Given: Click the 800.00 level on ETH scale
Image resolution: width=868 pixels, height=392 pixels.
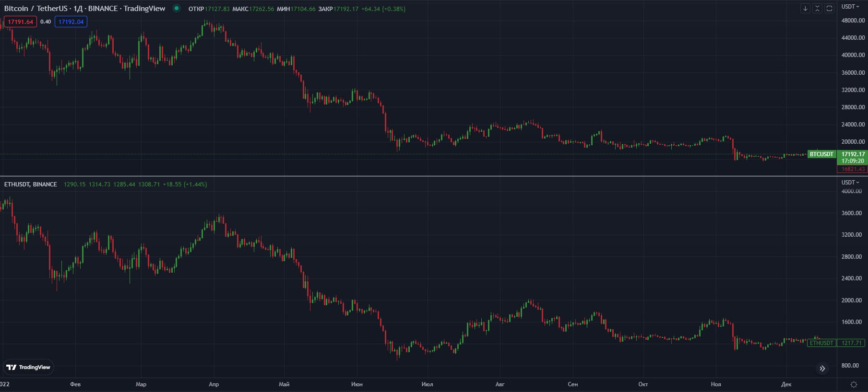Looking at the screenshot, I should point(850,366).
